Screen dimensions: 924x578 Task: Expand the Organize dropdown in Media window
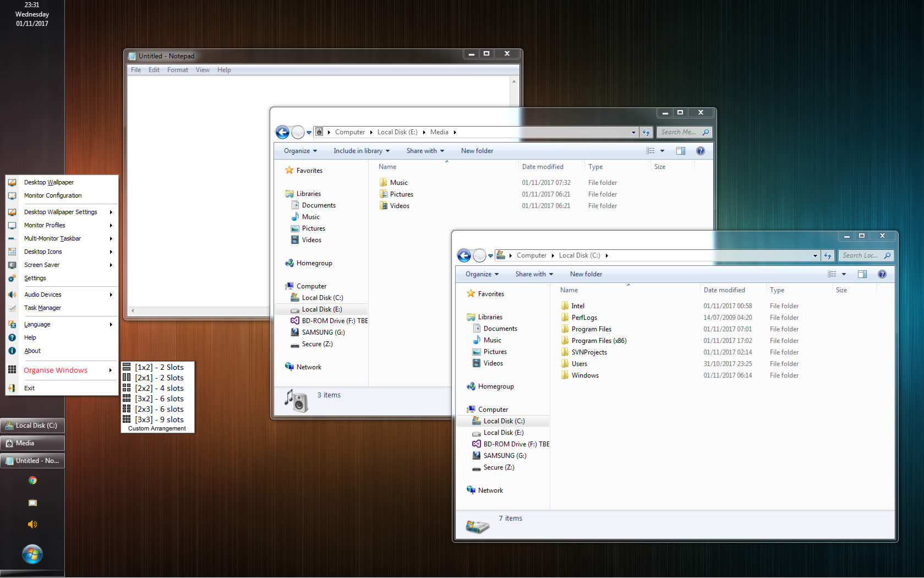click(300, 151)
